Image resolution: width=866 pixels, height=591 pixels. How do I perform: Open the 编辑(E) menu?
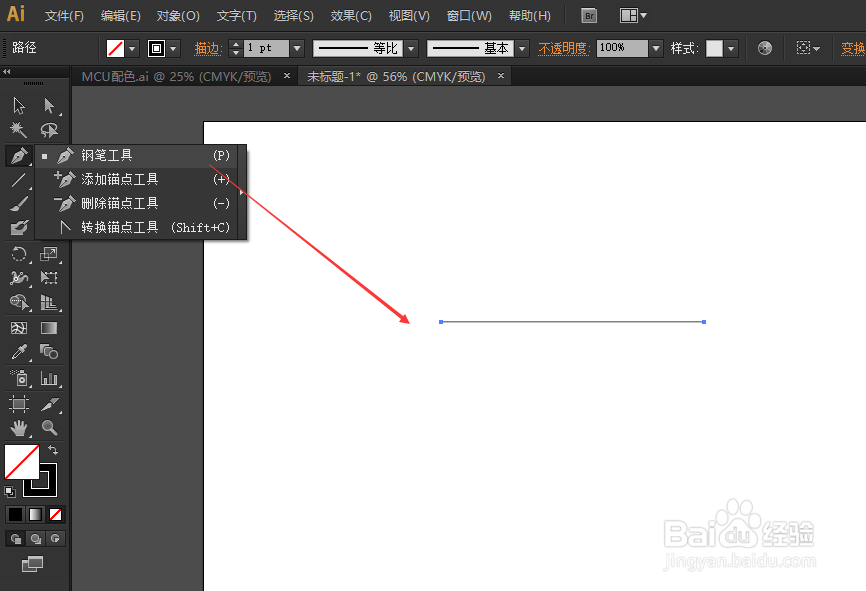click(x=120, y=15)
